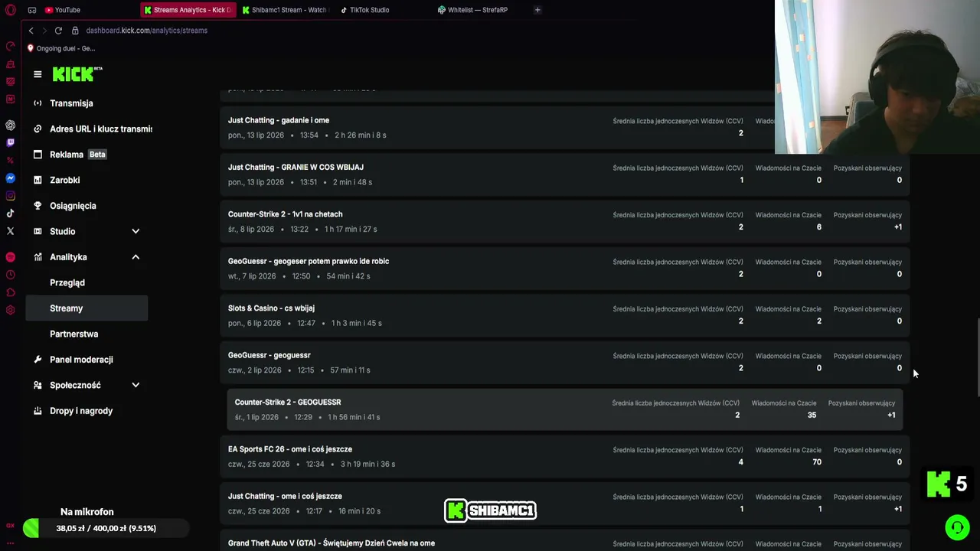Click the Dropy i nagrody gift icon
This screenshot has height=551, width=980.
(38, 411)
